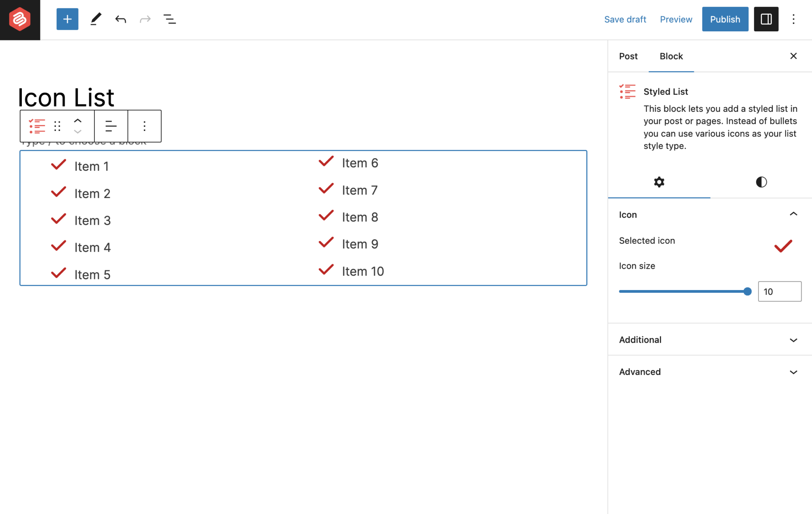Image resolution: width=812 pixels, height=514 pixels.
Task: Click the Icon size slider handle
Action: [747, 292]
